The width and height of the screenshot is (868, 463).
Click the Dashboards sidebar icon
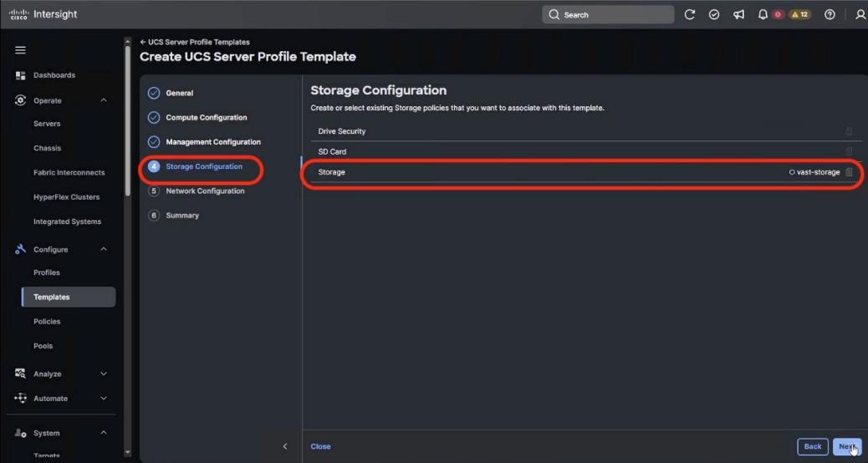click(20, 75)
